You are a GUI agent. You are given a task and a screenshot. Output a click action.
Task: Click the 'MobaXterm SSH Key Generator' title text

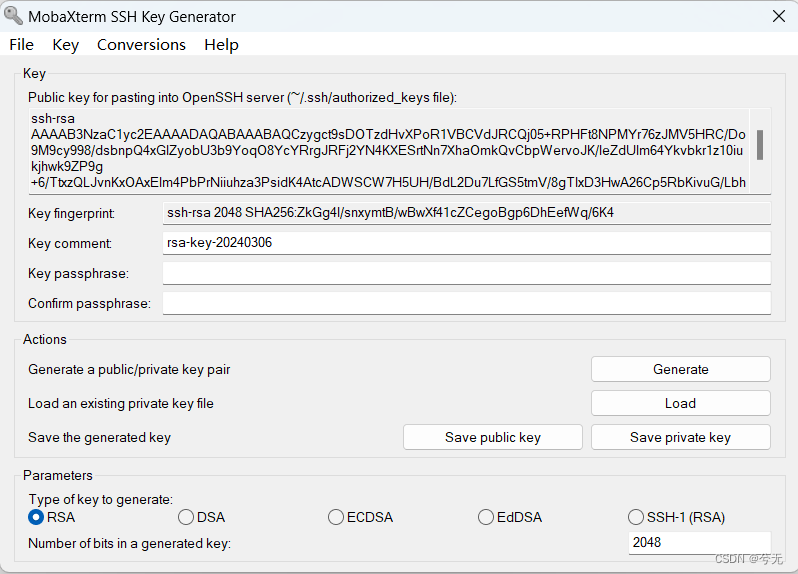(132, 17)
